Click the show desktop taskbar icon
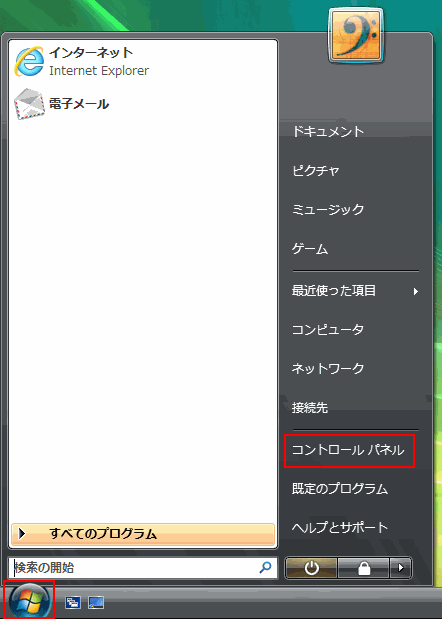The image size is (442, 619). [96, 602]
